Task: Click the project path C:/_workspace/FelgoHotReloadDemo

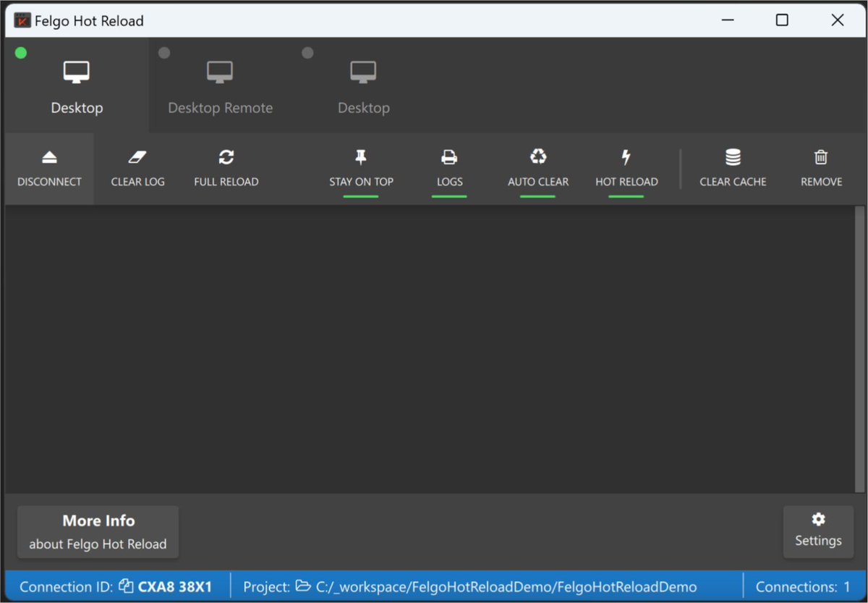Action: (506, 587)
